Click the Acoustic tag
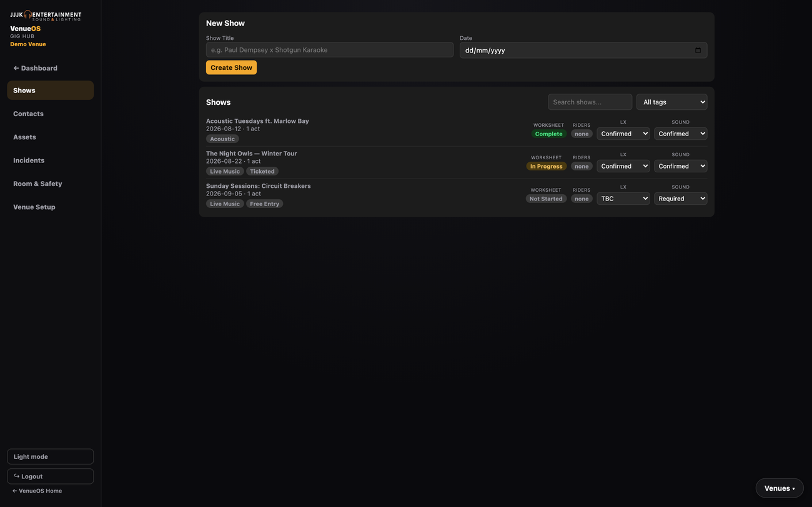 (x=222, y=139)
